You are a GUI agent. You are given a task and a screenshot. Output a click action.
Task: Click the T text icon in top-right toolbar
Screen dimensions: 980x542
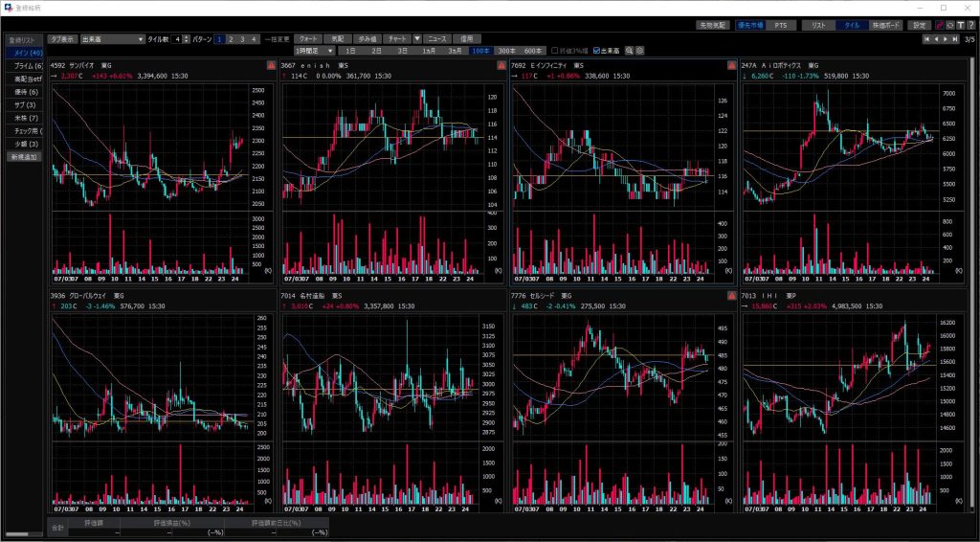pos(960,25)
